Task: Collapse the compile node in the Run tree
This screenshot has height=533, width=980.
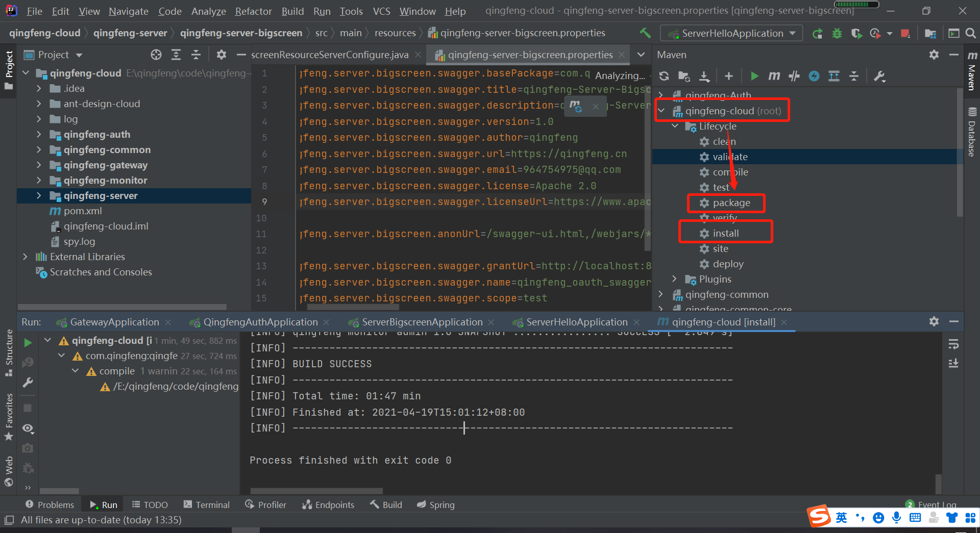Action: coord(76,371)
